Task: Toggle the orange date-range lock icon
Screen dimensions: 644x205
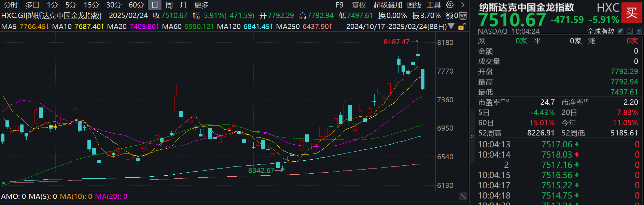Action: 461,27
